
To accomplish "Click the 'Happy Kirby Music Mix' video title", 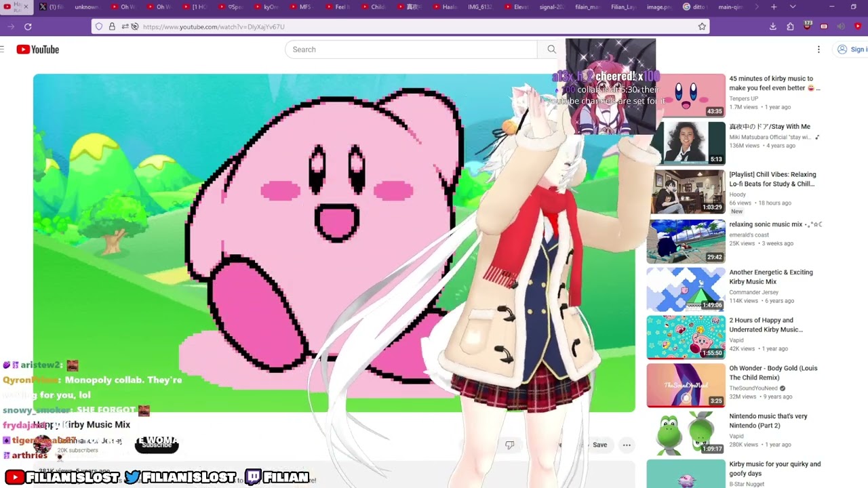I will (81, 425).
